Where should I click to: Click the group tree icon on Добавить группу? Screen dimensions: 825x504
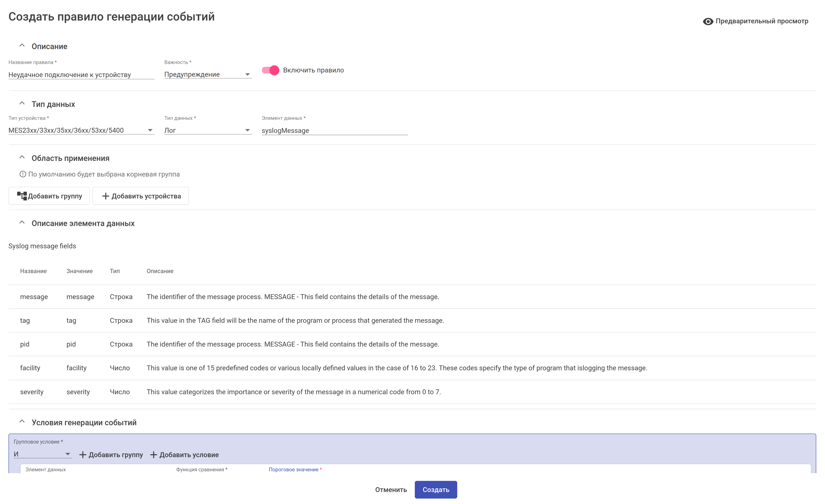[x=22, y=196]
